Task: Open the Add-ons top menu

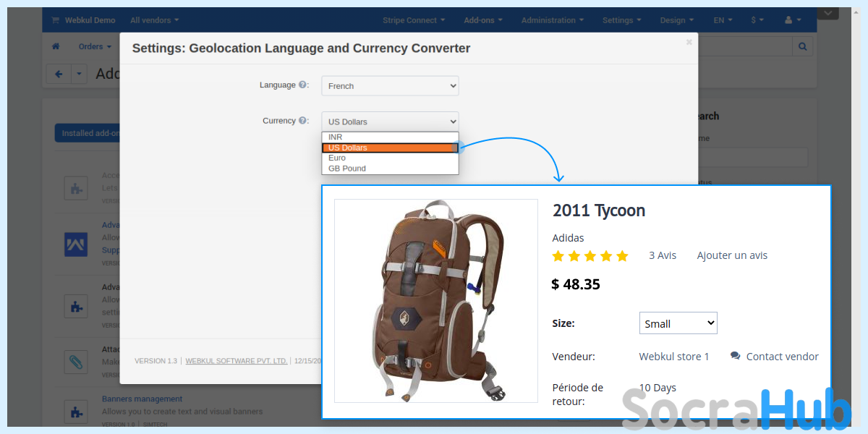Action: [484, 20]
